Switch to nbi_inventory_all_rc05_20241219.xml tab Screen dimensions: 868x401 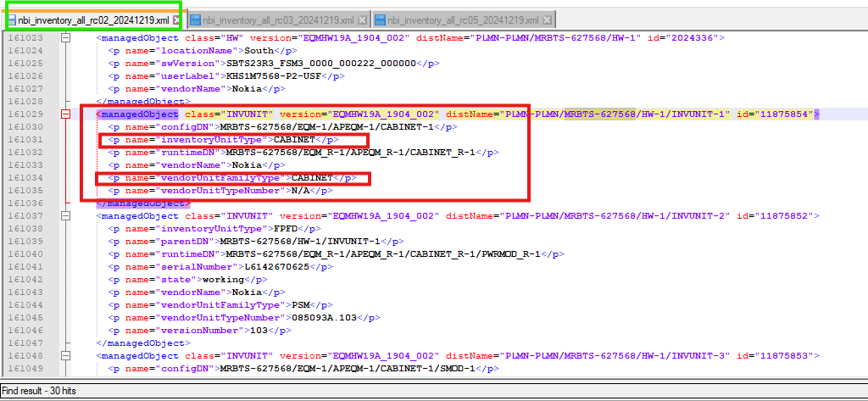pos(462,19)
